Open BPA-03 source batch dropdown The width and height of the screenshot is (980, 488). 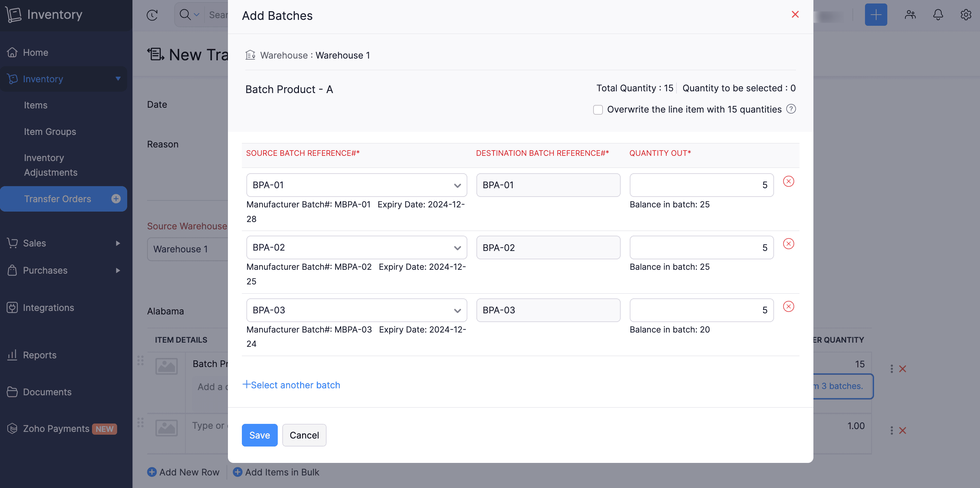pos(357,310)
